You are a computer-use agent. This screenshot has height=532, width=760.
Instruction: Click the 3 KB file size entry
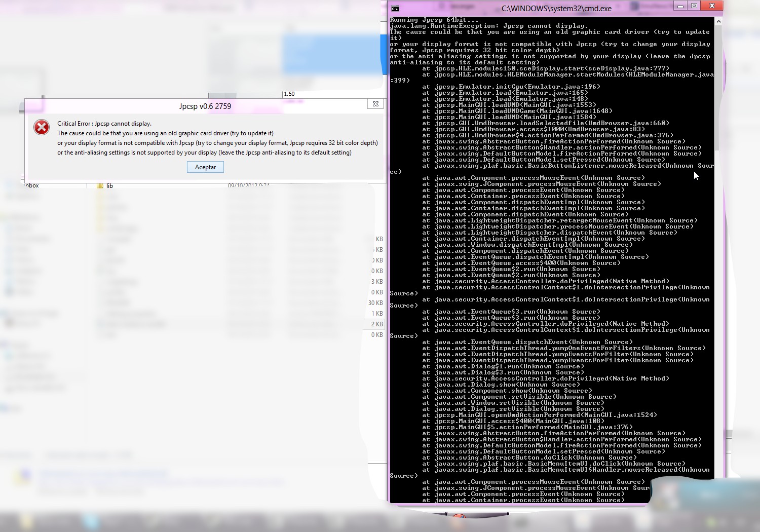tap(377, 282)
